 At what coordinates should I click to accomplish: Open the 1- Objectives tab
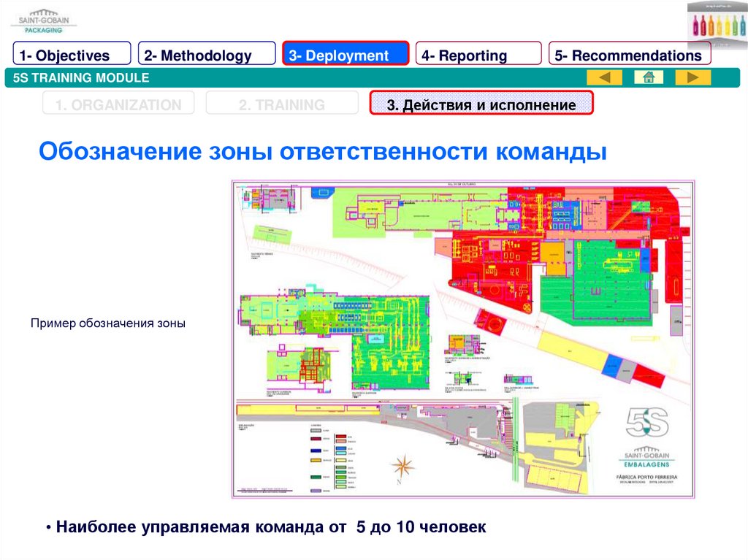[x=72, y=55]
